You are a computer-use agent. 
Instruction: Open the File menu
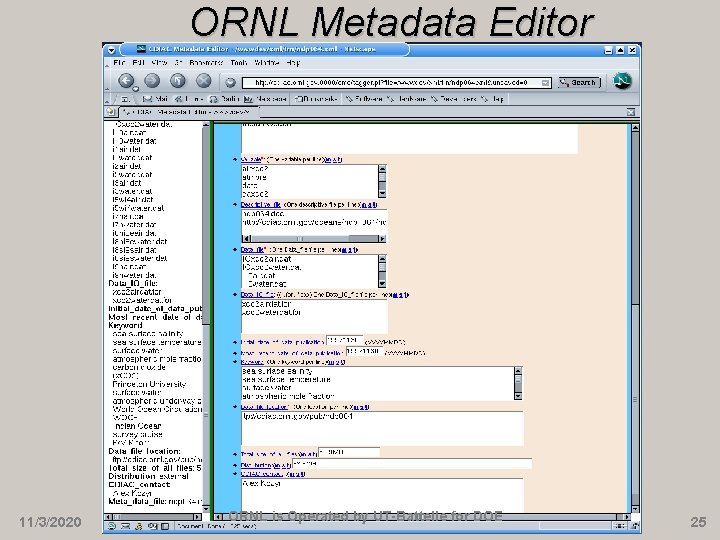[119, 62]
